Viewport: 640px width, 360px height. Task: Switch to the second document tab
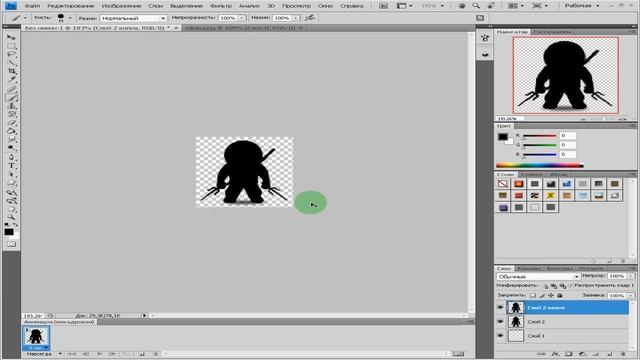(243, 28)
